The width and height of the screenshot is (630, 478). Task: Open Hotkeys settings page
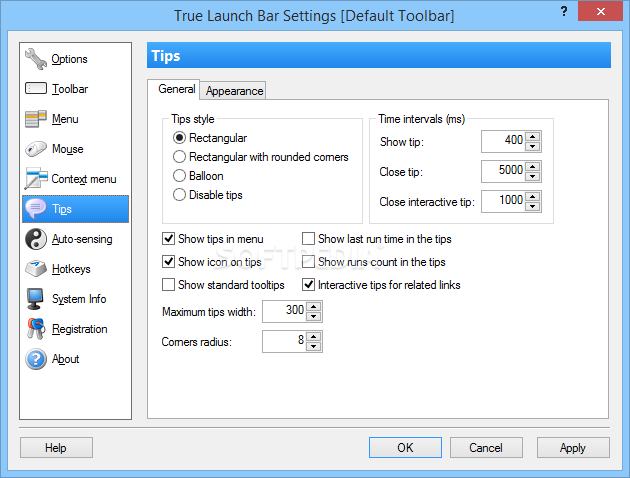(76, 269)
